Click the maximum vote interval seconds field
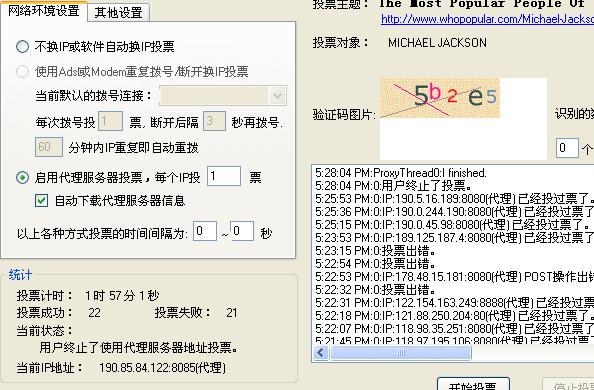Screen dimensions: 594x390 click(x=242, y=231)
